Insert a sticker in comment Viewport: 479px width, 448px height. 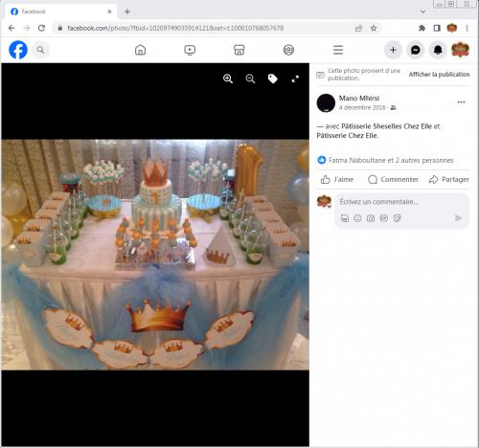pos(397,218)
